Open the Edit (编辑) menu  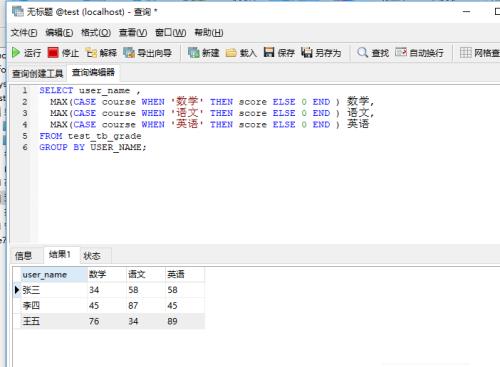[x=59, y=33]
